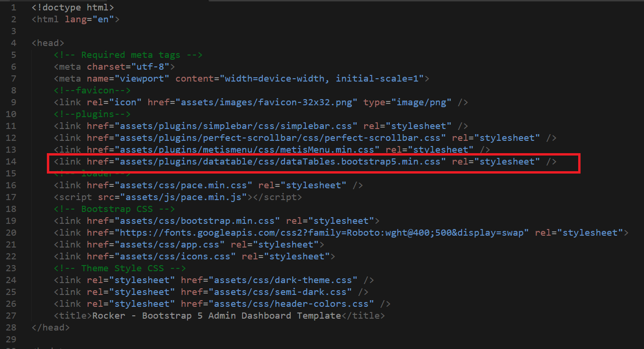Viewport: 644px width, 349px height.
Task: Click line number 3 in the gutter
Action: (x=13, y=31)
